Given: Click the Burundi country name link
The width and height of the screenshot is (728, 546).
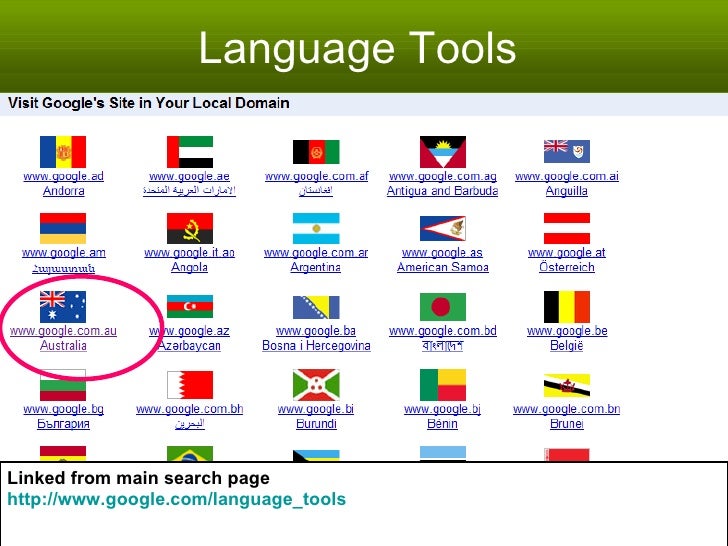Looking at the screenshot, I should pyautogui.click(x=316, y=423).
